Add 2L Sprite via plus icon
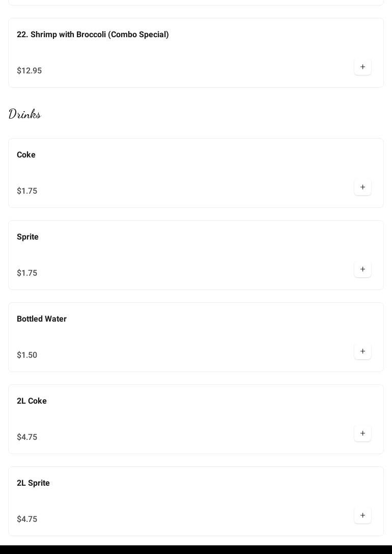The width and height of the screenshot is (392, 554). point(362,515)
